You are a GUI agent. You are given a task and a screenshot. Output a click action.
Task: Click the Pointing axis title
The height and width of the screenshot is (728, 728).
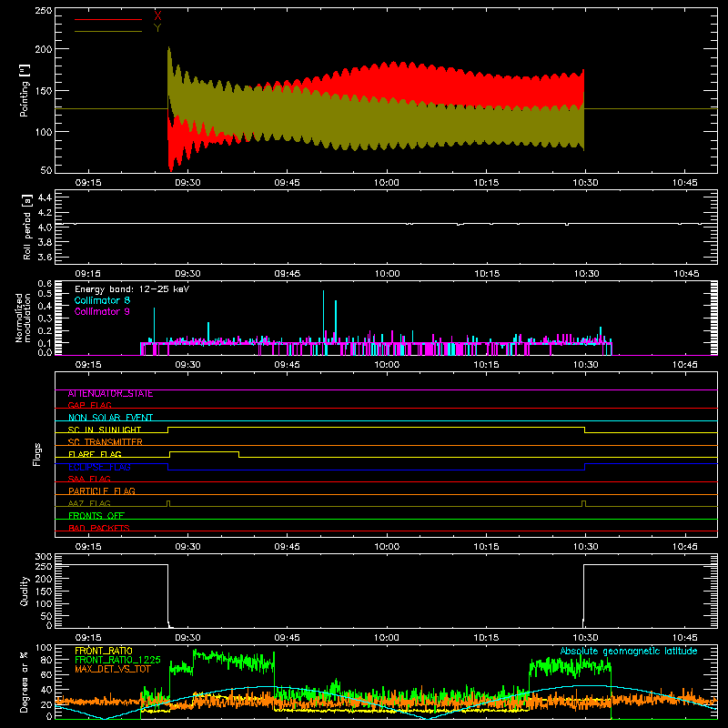[x=25, y=90]
